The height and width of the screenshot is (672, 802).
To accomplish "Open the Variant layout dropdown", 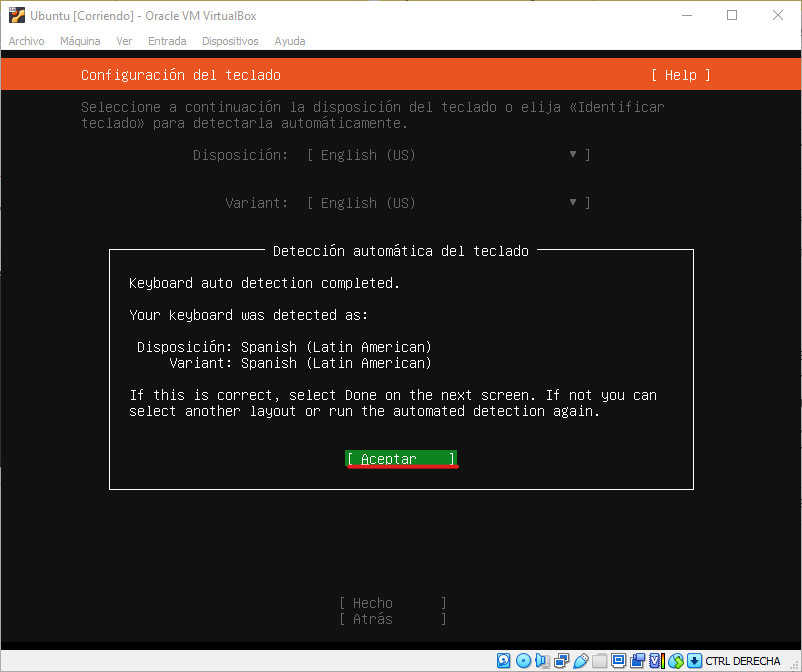I will coord(449,203).
